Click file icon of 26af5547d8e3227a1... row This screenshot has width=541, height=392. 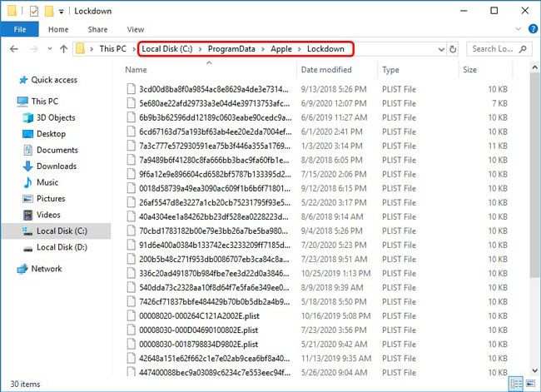[132, 202]
